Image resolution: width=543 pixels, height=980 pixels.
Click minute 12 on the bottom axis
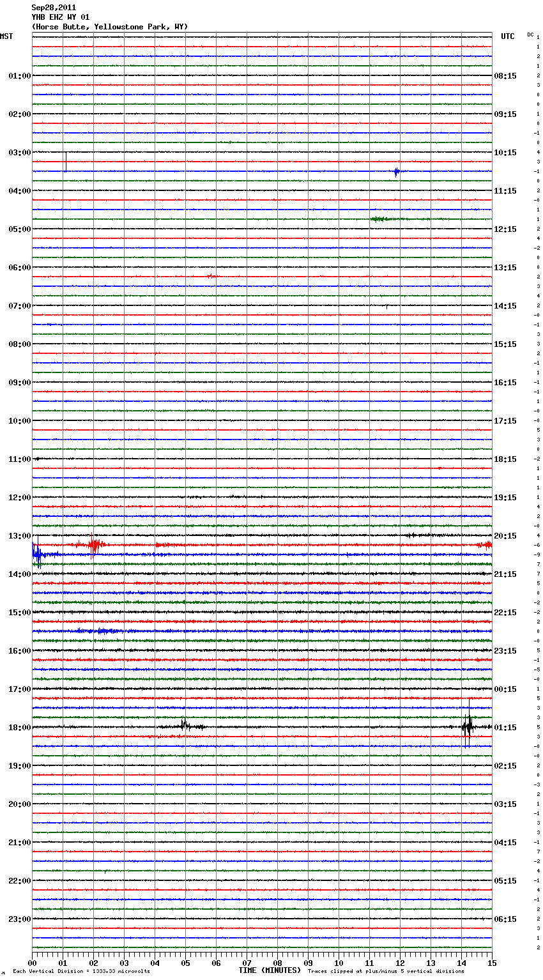point(401,963)
